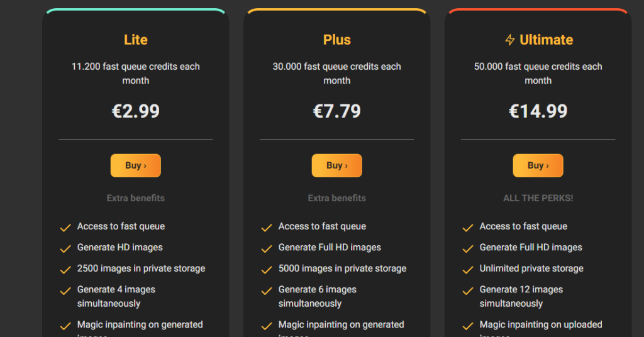
Task: Click Lite plan's Access to fast queue checkmark
Action: coord(65,228)
